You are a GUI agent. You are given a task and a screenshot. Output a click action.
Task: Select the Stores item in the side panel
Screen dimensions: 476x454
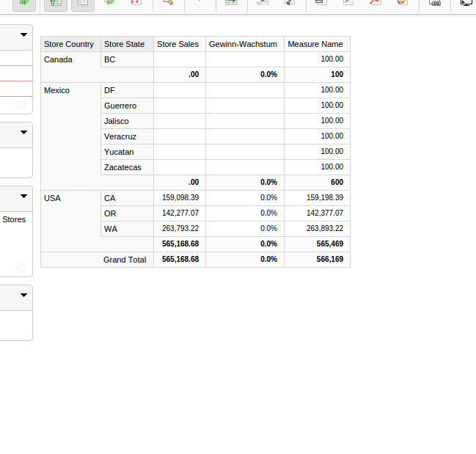click(x=14, y=219)
